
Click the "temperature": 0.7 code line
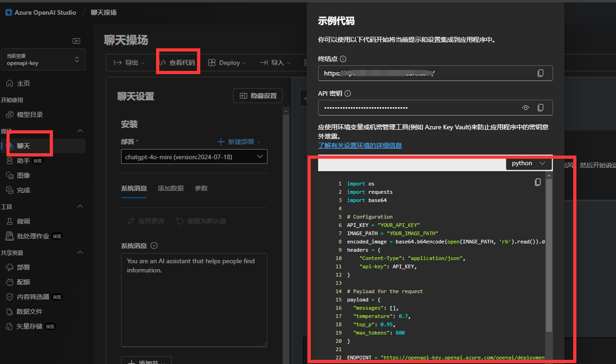coord(382,316)
